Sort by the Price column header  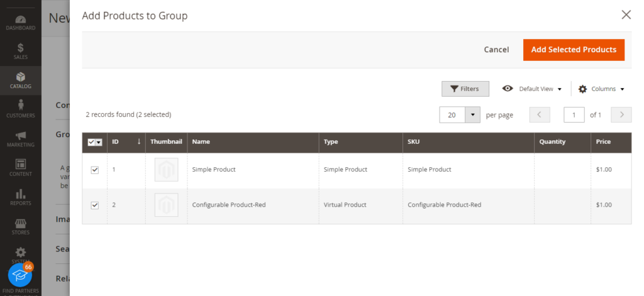pyautogui.click(x=611, y=142)
